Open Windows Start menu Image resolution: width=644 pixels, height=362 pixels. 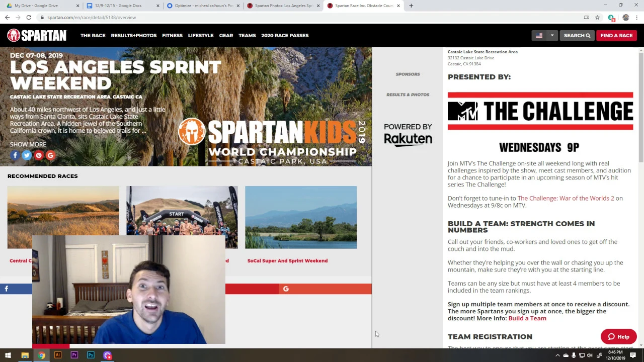click(x=8, y=355)
